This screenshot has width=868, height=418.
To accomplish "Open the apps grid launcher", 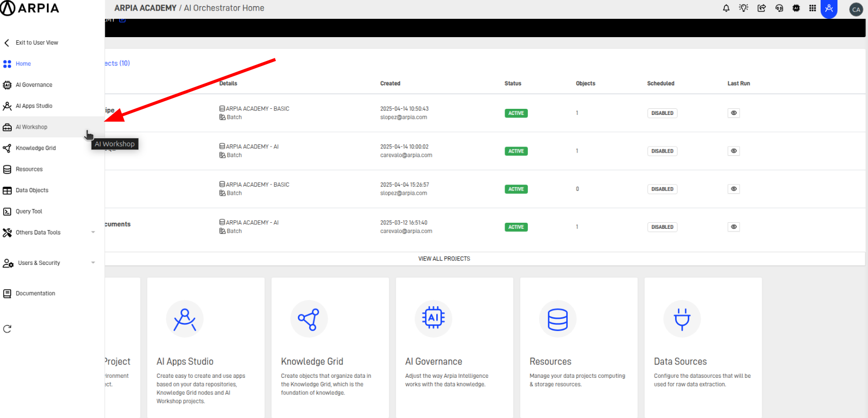I will [x=813, y=8].
